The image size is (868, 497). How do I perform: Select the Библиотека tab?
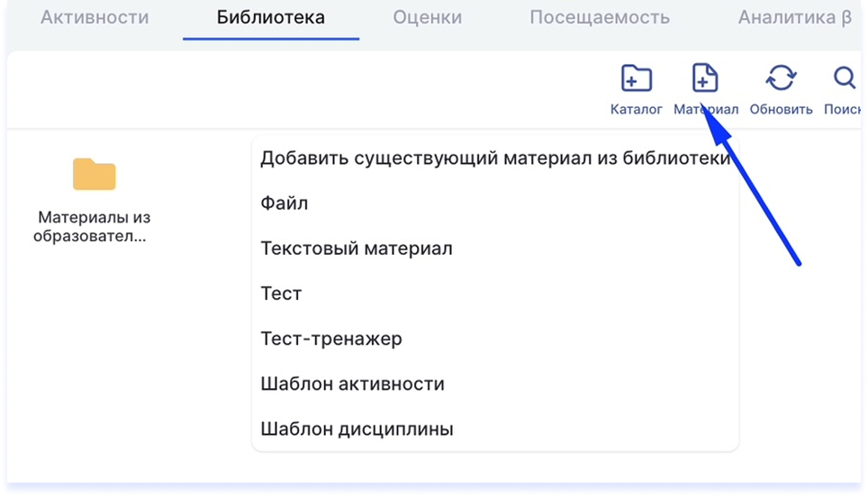point(271,18)
